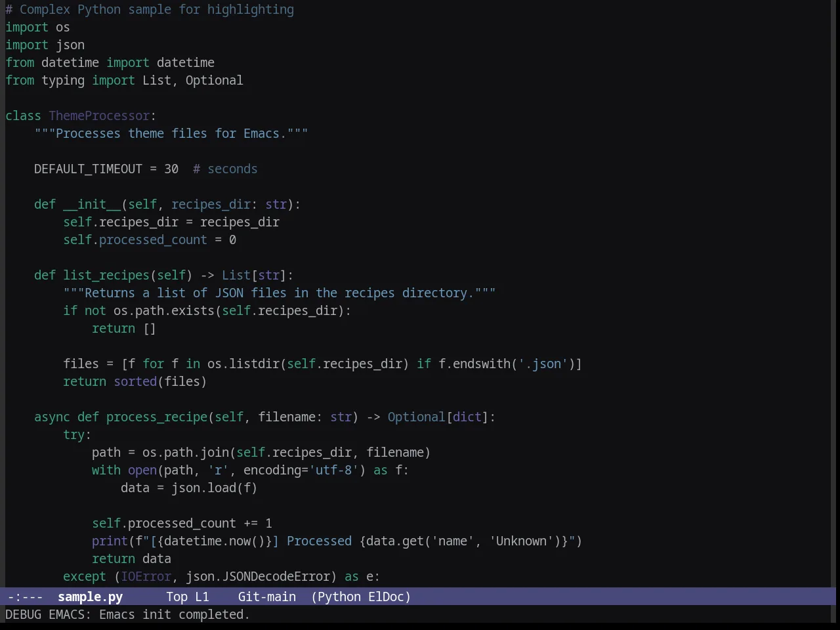
Task: Click the process_recipe function name
Action: point(157,417)
